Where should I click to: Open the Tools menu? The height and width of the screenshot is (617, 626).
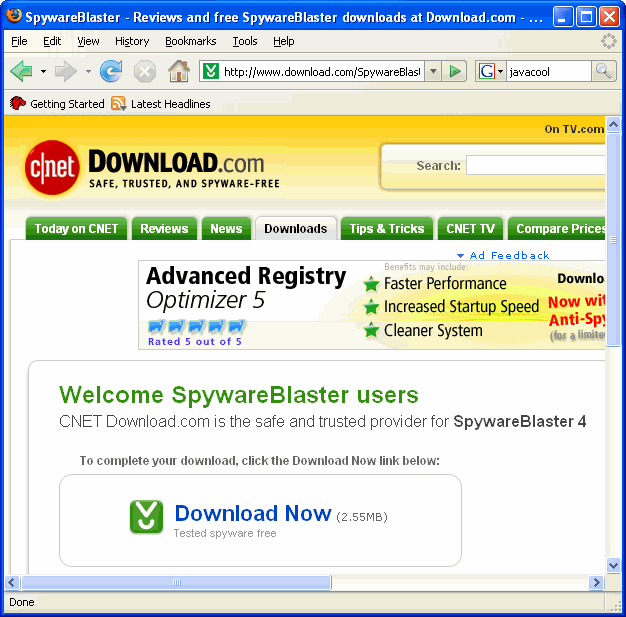[245, 41]
